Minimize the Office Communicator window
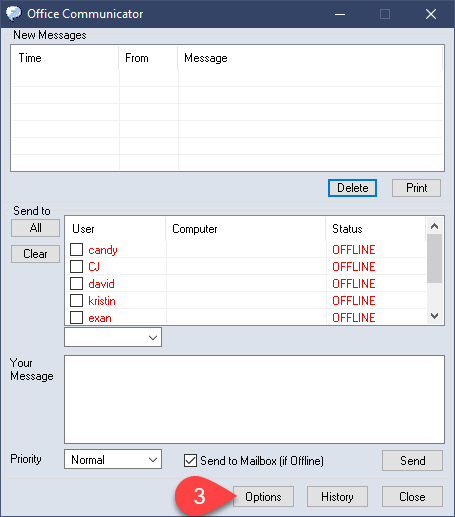This screenshot has height=517, width=455. click(340, 14)
